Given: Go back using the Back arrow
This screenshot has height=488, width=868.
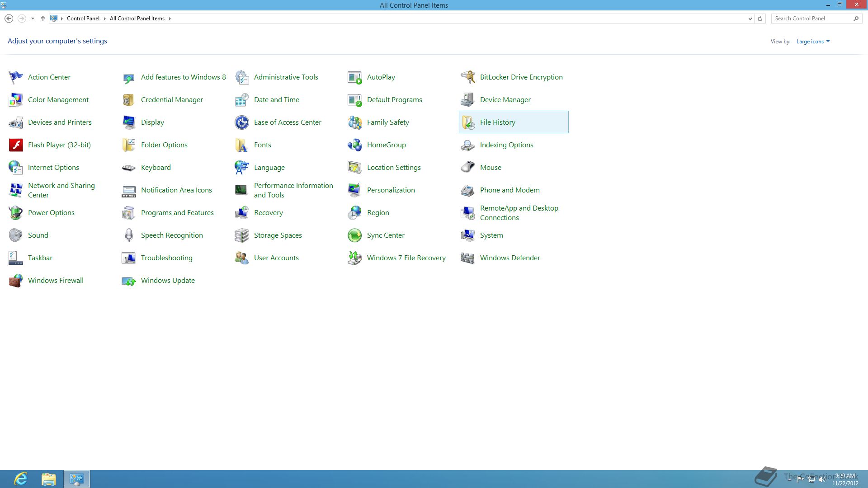Looking at the screenshot, I should click(x=9, y=19).
